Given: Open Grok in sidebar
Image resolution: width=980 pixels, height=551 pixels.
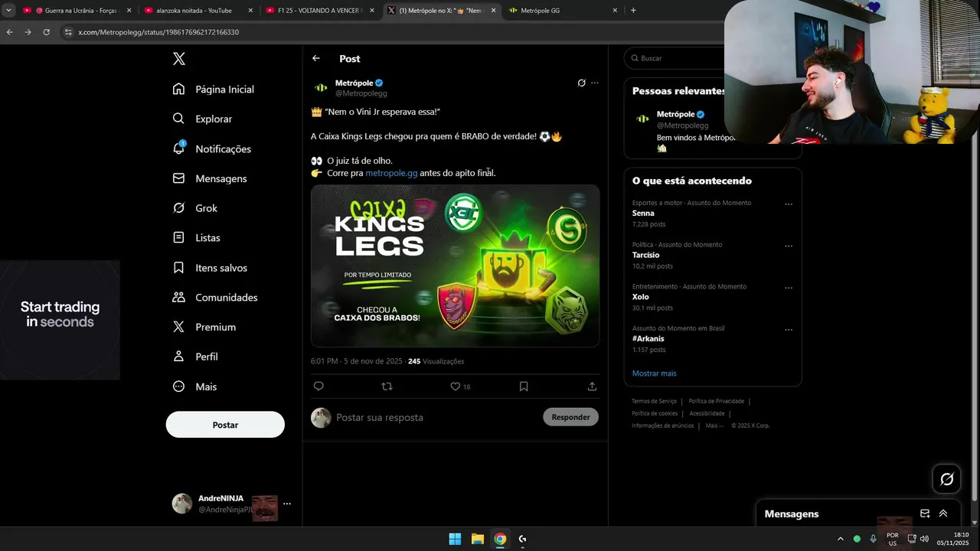Looking at the screenshot, I should tap(195, 208).
